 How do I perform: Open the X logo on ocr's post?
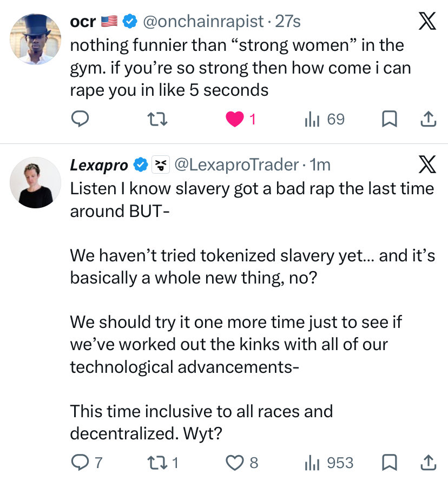pos(427,21)
